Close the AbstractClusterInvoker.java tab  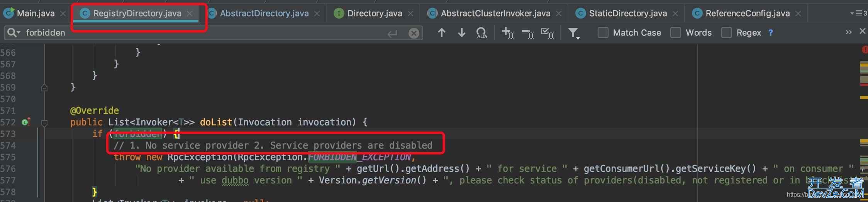click(559, 14)
